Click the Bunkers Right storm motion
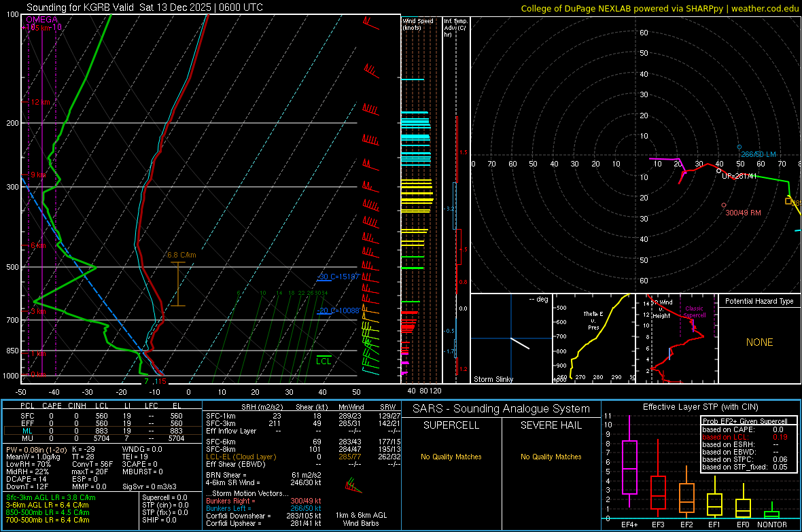The width and height of the screenshot is (802, 532). click(264, 501)
